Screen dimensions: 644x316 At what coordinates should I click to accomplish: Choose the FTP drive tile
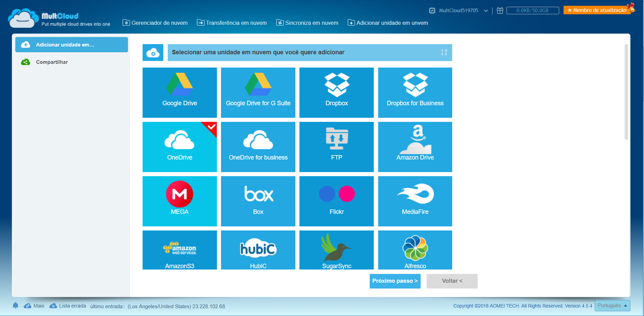pos(336,147)
